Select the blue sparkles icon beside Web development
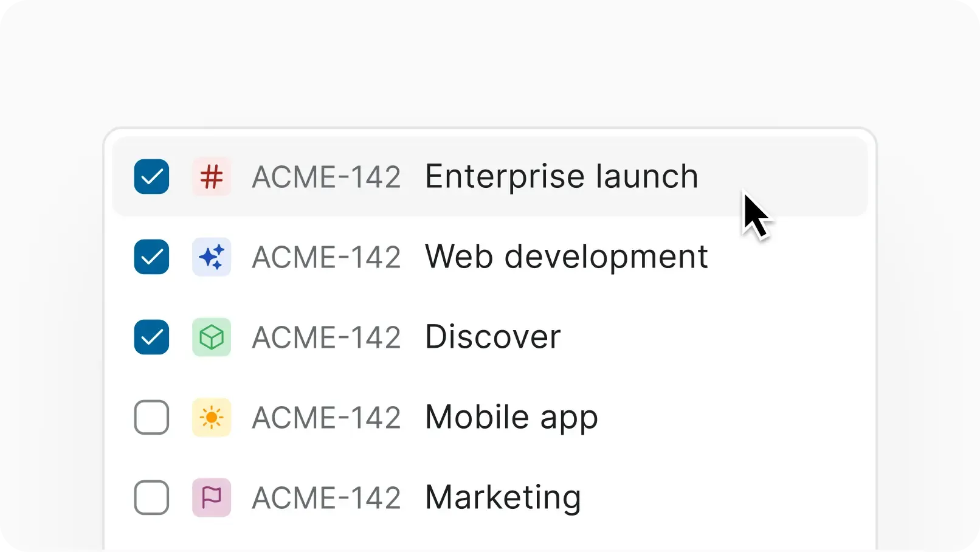 click(x=212, y=257)
